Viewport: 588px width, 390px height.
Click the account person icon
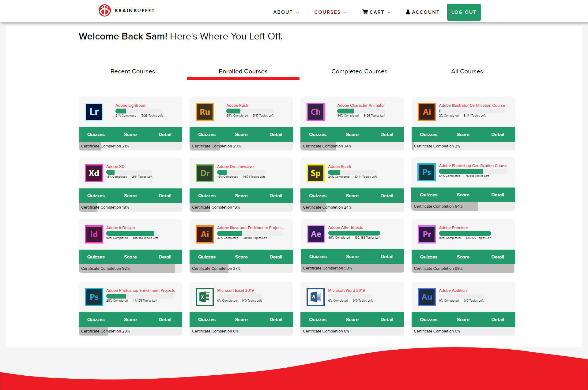408,12
